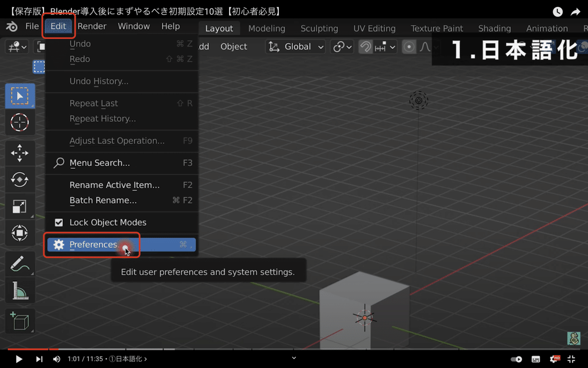
Task: Select the 3D Cursor tool
Action: click(x=20, y=122)
